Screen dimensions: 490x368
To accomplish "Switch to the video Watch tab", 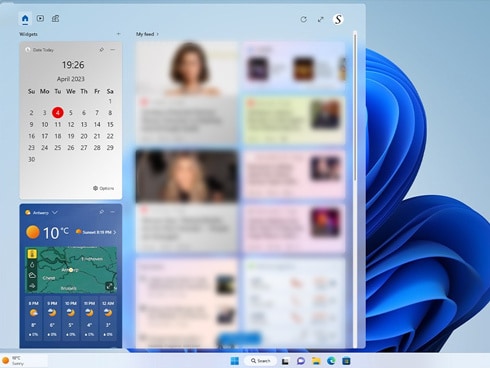I will (40, 19).
